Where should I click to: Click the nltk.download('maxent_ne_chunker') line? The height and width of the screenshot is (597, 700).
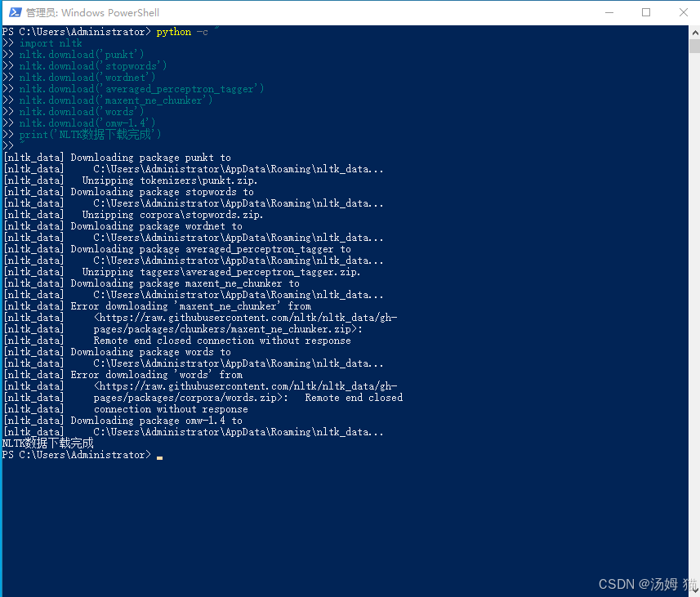click(116, 100)
